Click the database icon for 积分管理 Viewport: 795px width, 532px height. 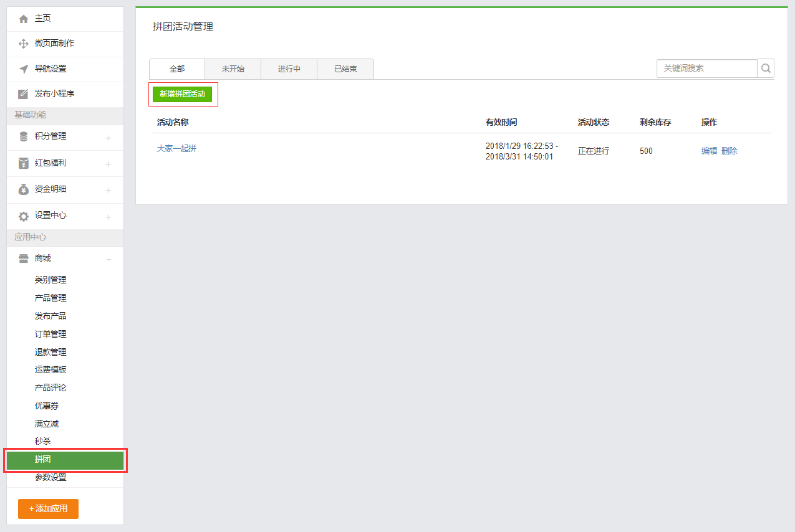tap(24, 136)
